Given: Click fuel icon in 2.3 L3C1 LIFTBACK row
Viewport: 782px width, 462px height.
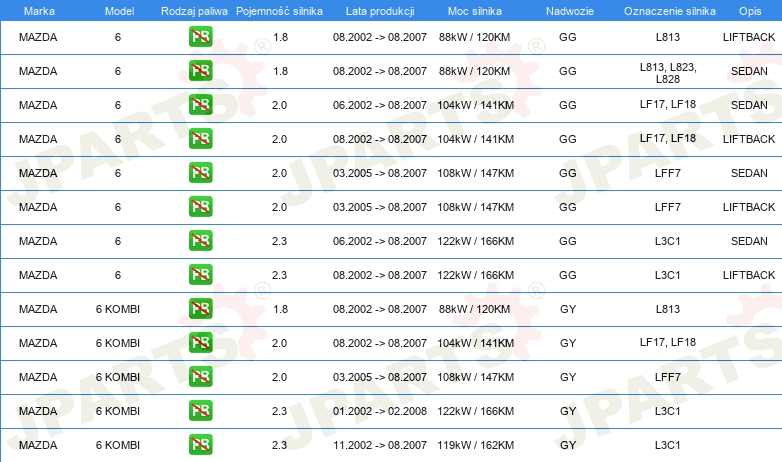Looking at the screenshot, I should coord(200,274).
